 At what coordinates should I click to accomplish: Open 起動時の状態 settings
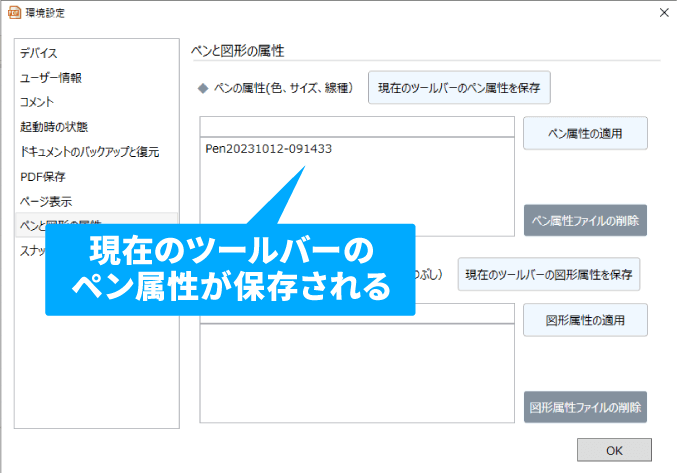(54, 127)
